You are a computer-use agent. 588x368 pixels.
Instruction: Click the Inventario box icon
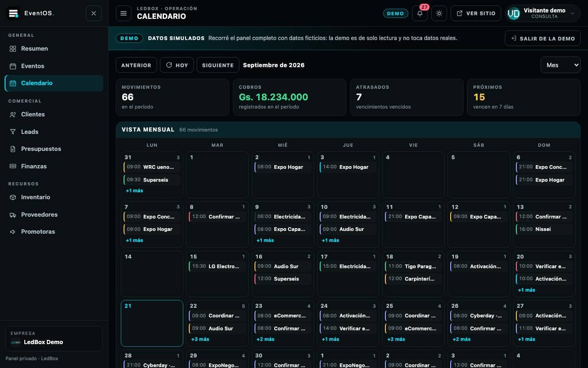click(x=13, y=197)
